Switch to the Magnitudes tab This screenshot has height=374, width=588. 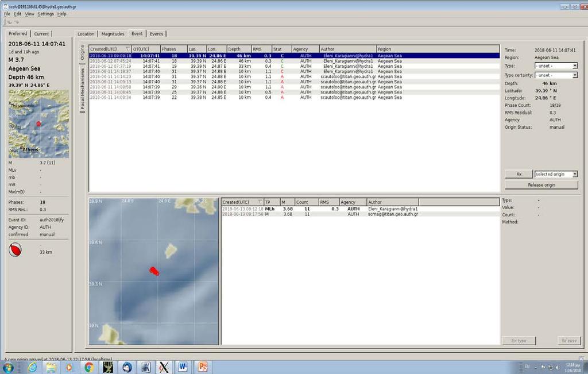click(x=113, y=34)
